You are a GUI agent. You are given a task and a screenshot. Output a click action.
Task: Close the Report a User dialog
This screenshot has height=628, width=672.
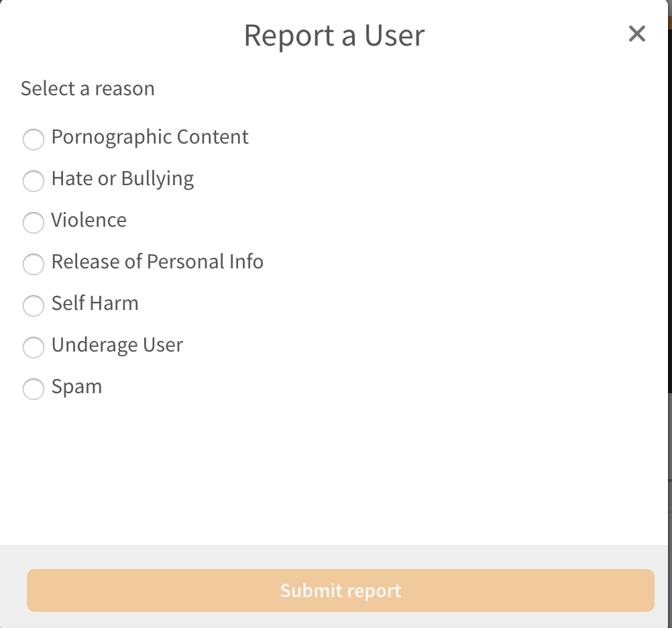[x=637, y=34]
